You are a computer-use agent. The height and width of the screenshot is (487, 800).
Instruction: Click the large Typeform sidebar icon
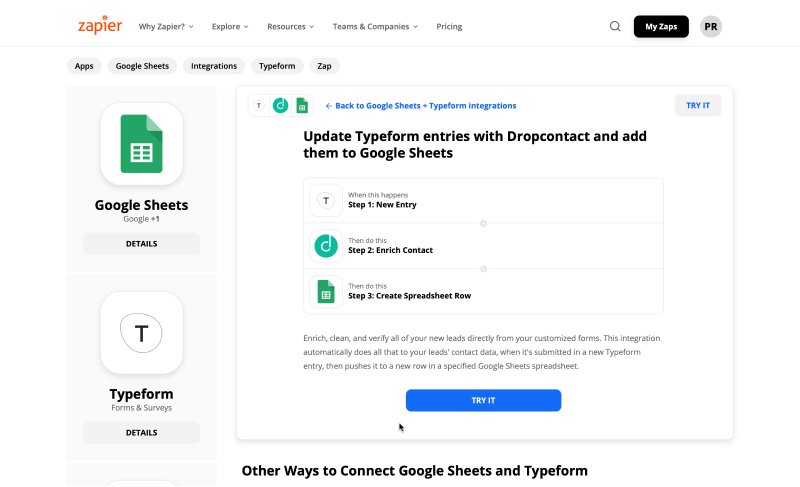coord(141,333)
